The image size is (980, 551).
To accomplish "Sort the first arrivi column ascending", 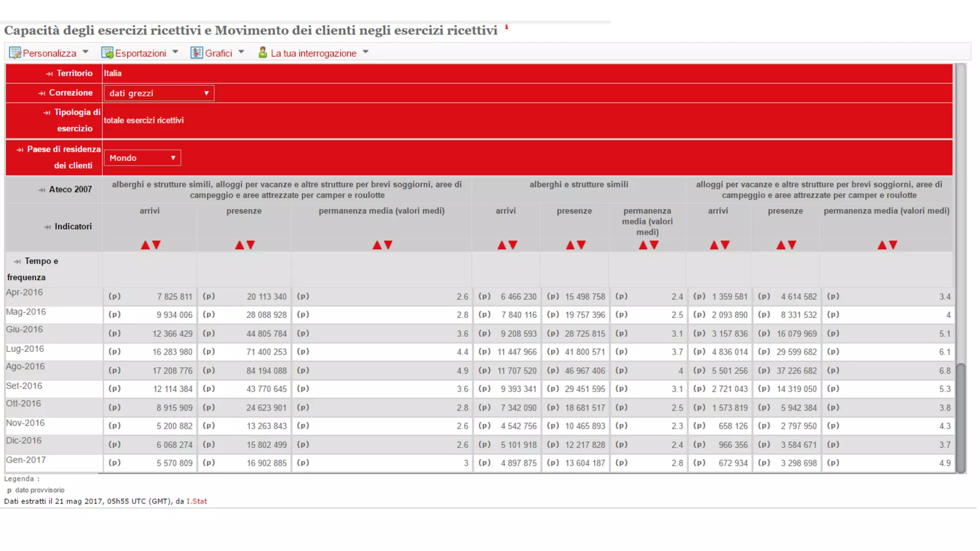I will point(145,245).
